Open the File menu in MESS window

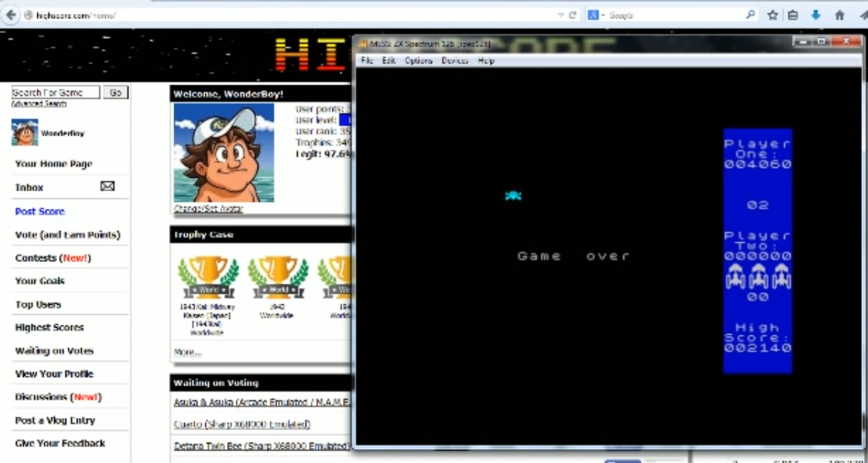[367, 60]
